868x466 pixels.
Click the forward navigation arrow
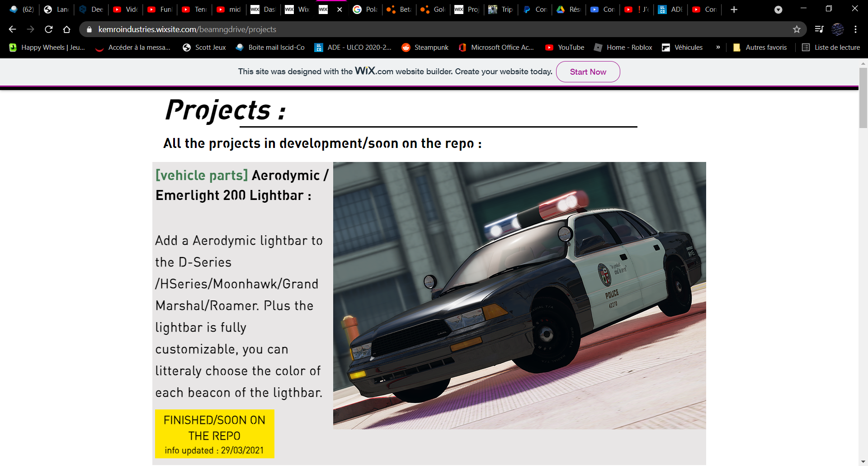point(30,29)
